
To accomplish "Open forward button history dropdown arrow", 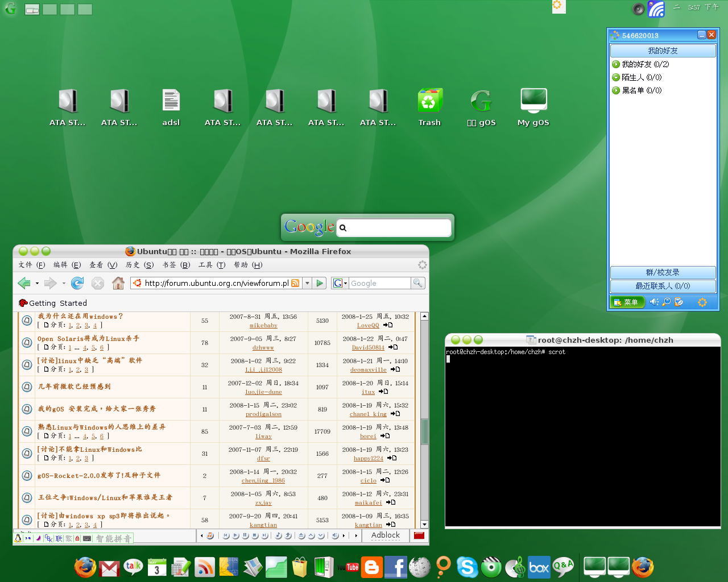I will click(64, 283).
